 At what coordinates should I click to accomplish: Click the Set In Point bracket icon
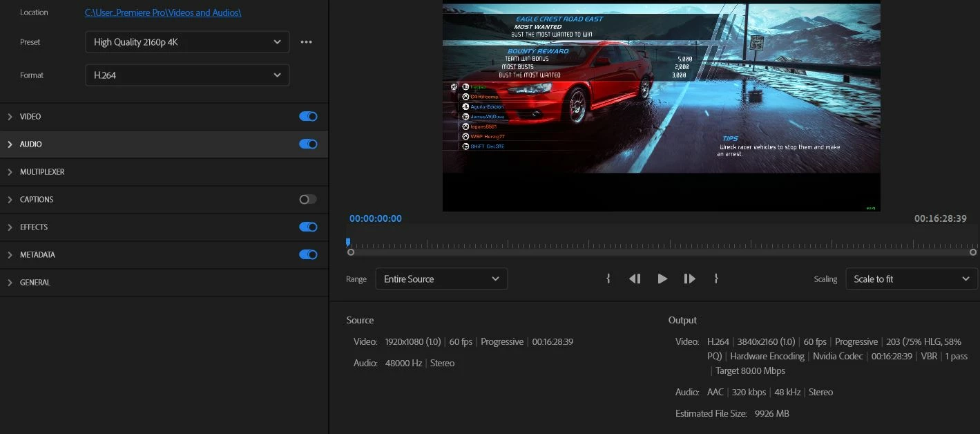point(608,279)
